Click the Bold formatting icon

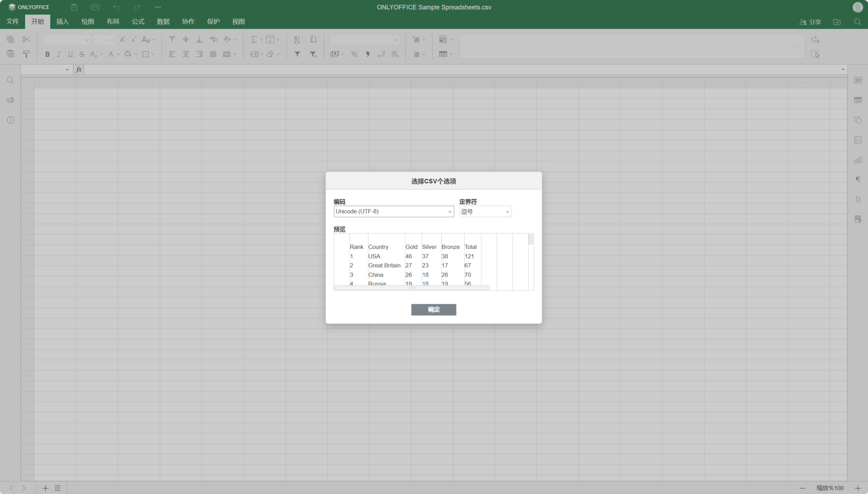tap(47, 54)
